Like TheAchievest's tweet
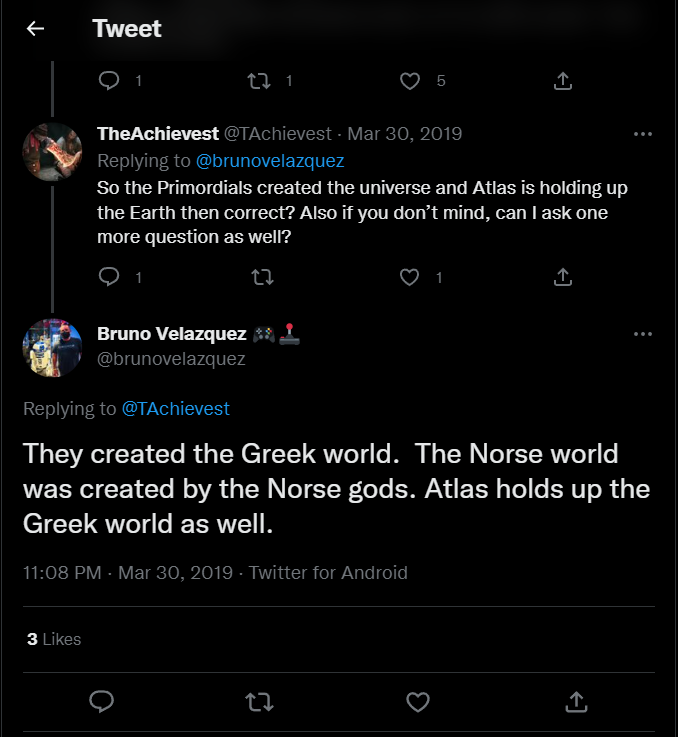 pos(410,277)
